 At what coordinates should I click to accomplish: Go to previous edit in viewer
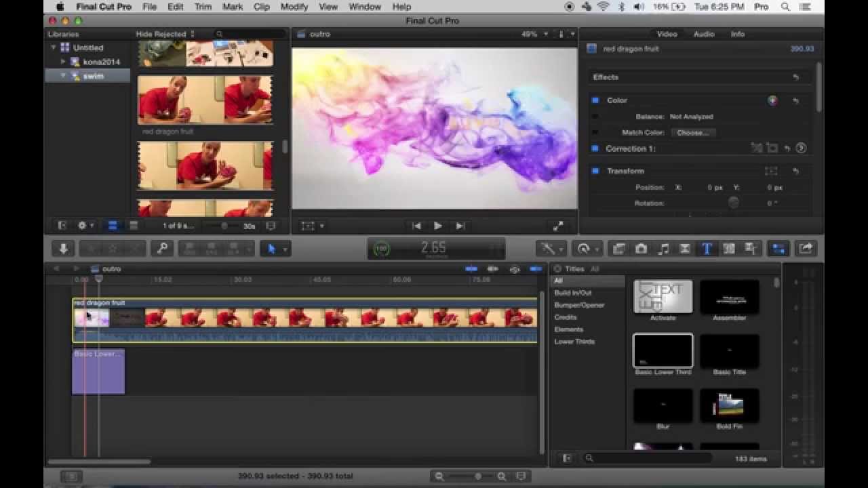click(417, 226)
